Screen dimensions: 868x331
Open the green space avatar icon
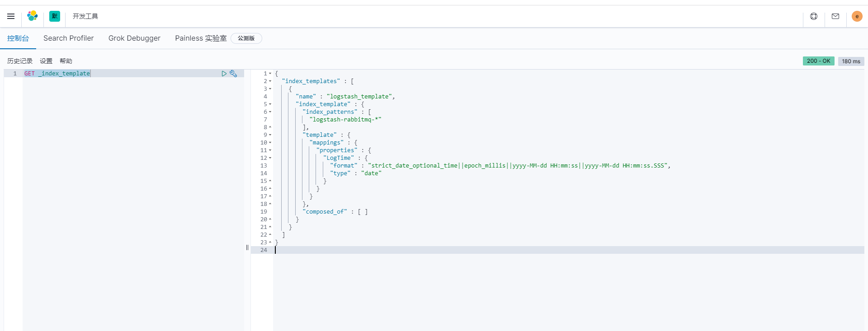[x=55, y=16]
